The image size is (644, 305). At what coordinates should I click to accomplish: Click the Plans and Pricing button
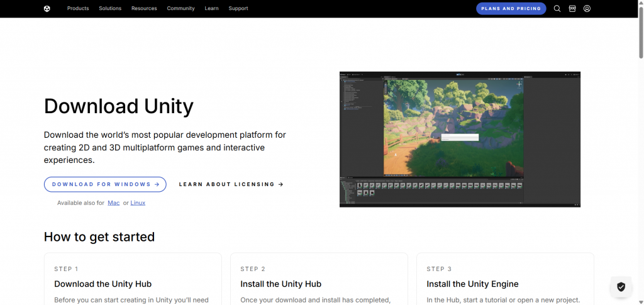[x=511, y=9]
